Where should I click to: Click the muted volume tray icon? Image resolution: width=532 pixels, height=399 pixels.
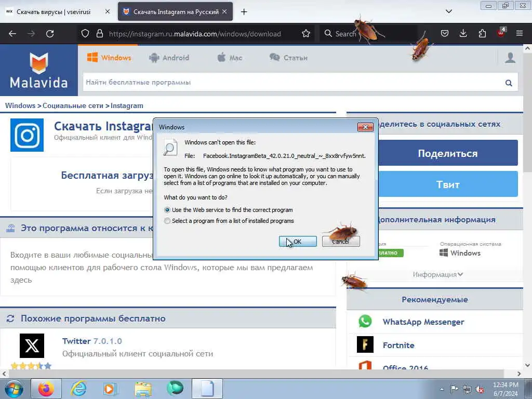pos(480,390)
